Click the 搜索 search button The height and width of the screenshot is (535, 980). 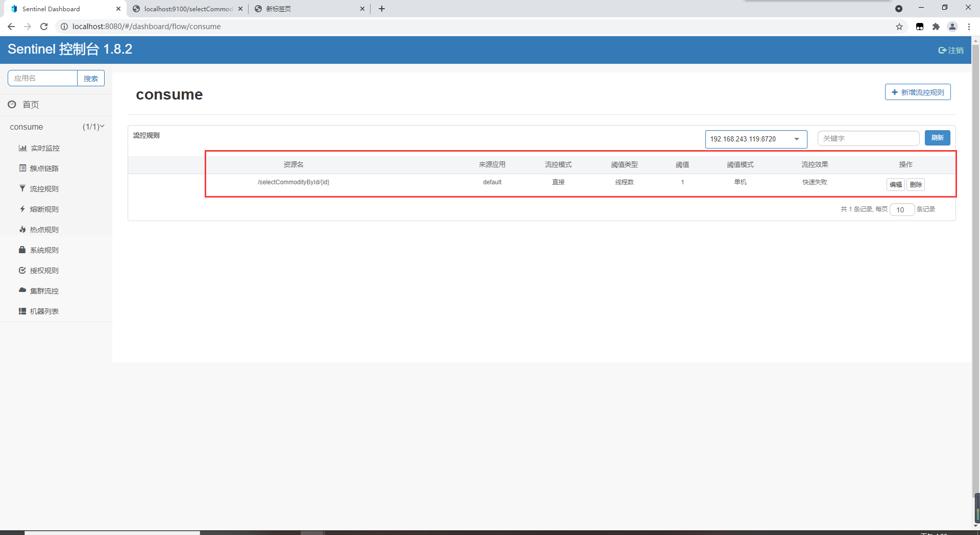pos(91,78)
